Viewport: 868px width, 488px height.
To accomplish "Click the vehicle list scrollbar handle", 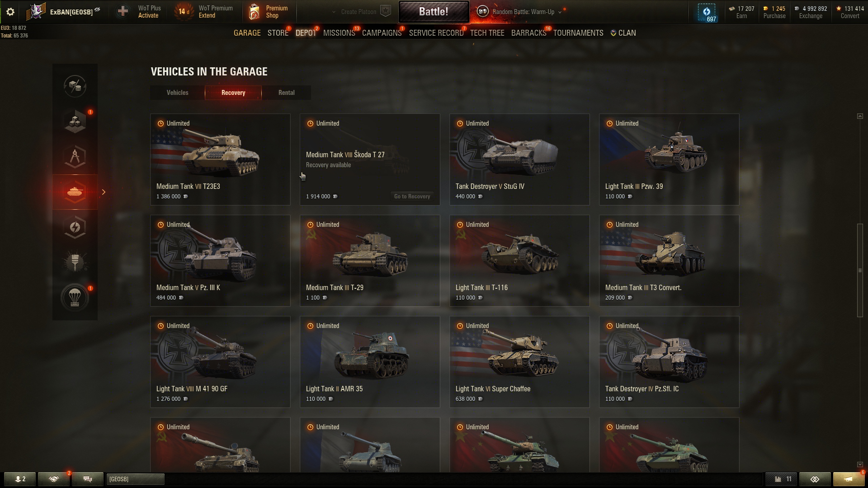I will point(860,270).
